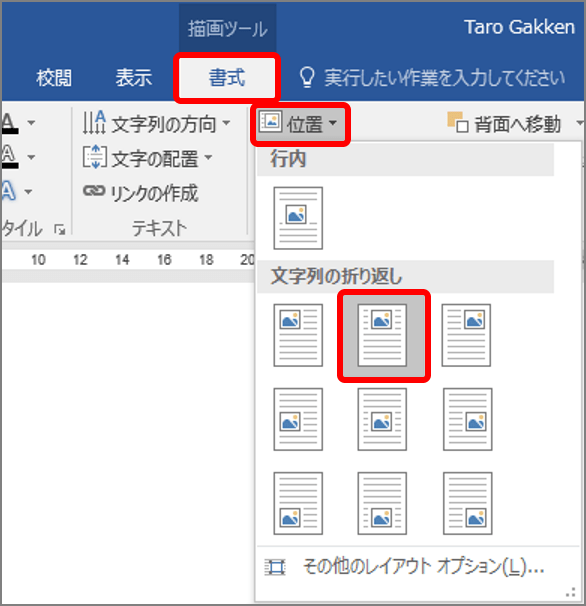
Task: Choose middle-center text wrapping position
Action: coord(382,419)
